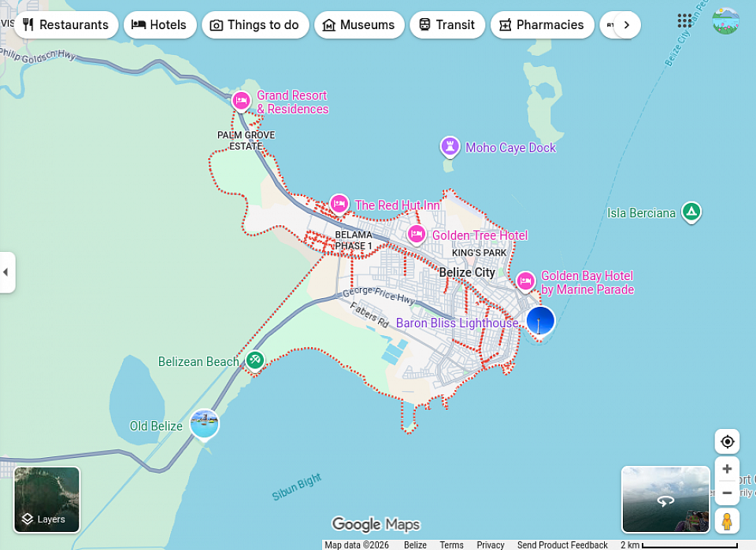Select the Pharmacies category chip
The height and width of the screenshot is (550, 756).
542,25
